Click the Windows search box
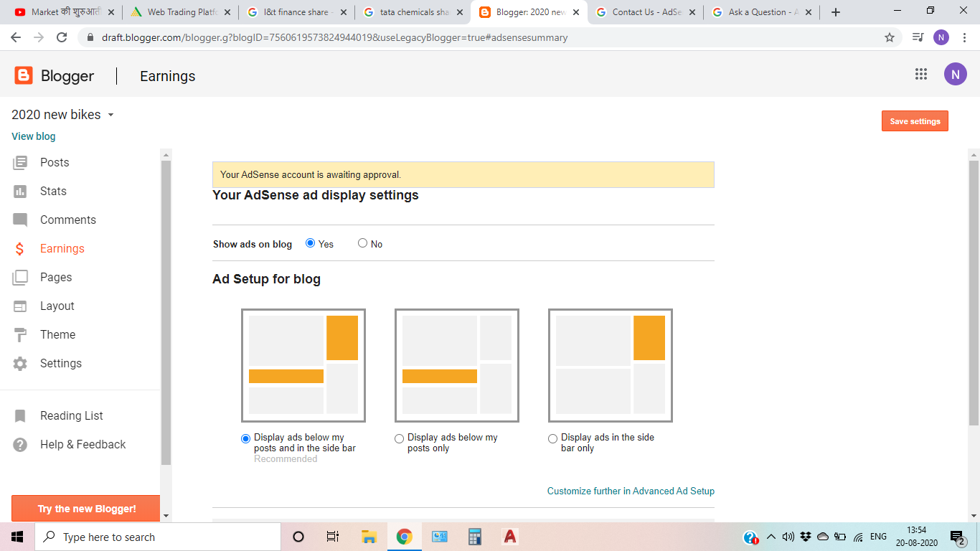Viewport: 980px width, 551px height. click(158, 537)
